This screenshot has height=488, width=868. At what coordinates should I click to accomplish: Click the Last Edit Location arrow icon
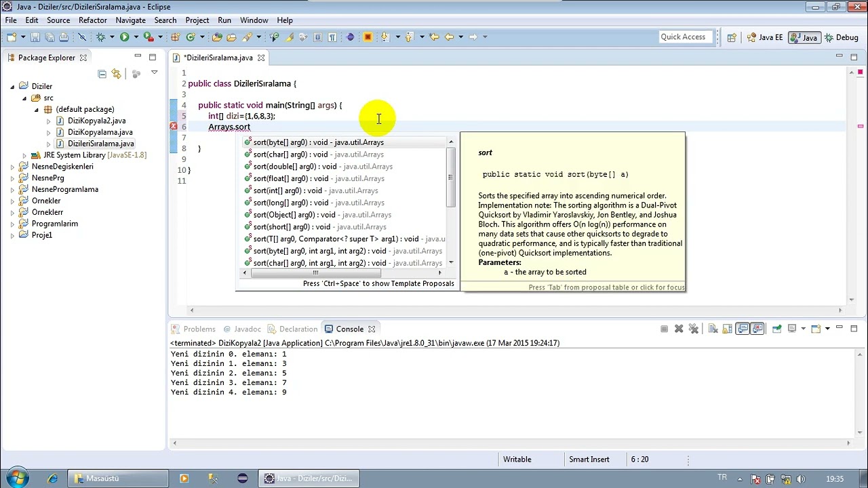[x=434, y=37]
